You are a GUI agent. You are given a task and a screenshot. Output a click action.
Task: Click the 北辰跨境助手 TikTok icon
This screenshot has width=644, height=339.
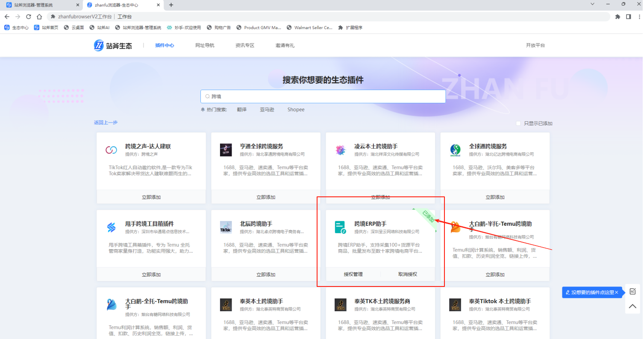pos(226,227)
